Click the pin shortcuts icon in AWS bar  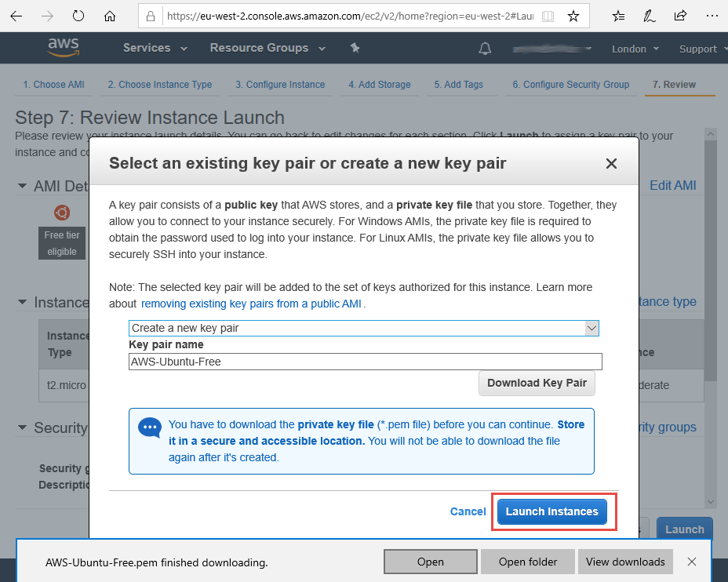pyautogui.click(x=355, y=48)
